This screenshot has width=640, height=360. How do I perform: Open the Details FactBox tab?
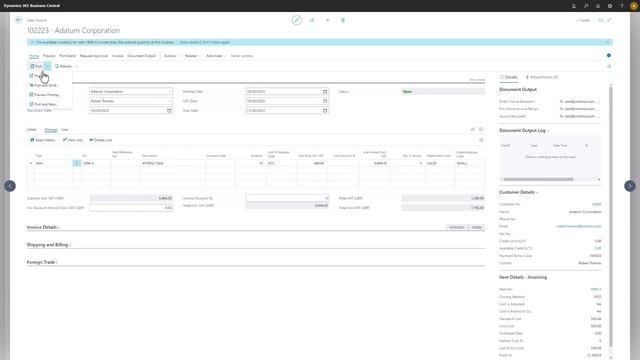coord(508,77)
